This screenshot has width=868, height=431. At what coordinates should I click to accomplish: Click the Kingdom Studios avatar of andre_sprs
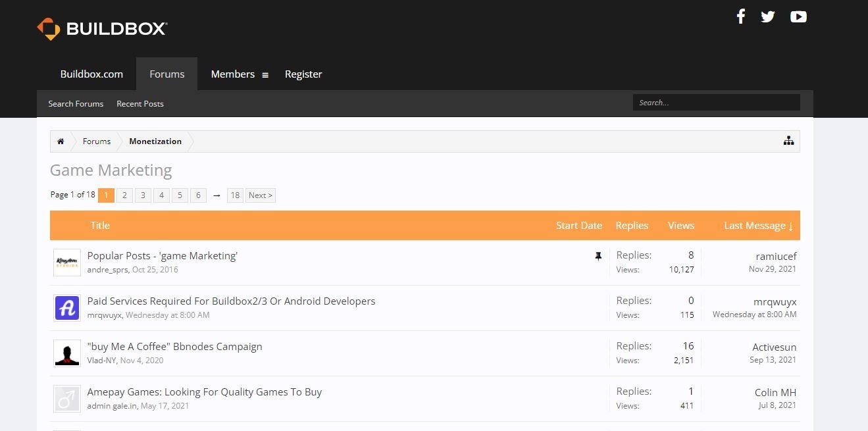(x=67, y=263)
